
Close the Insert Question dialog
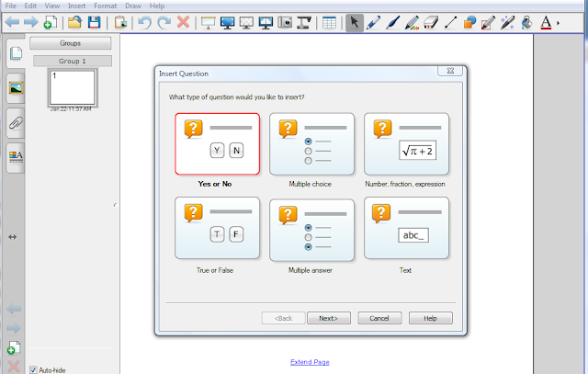coord(450,71)
